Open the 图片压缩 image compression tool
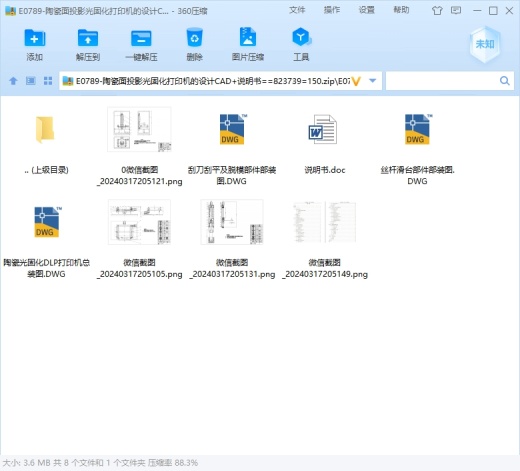 (x=248, y=37)
